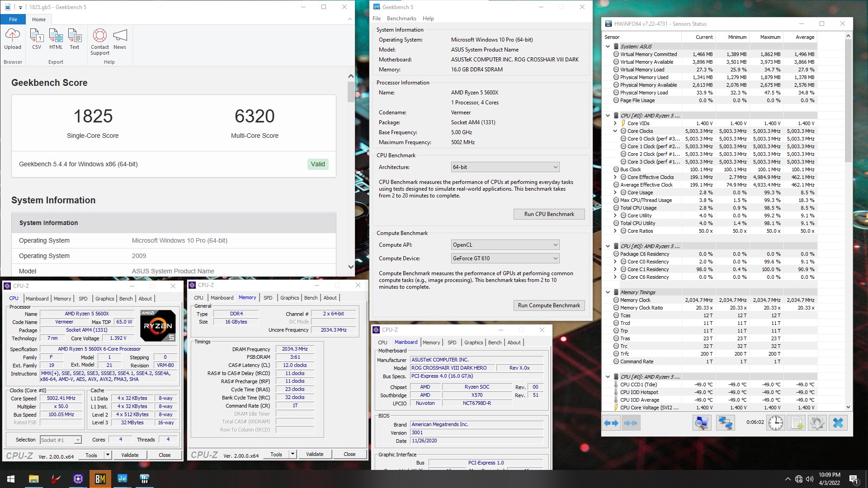Screen dimensions: 868x488
Task: Export results as Text file
Action: click(75, 39)
